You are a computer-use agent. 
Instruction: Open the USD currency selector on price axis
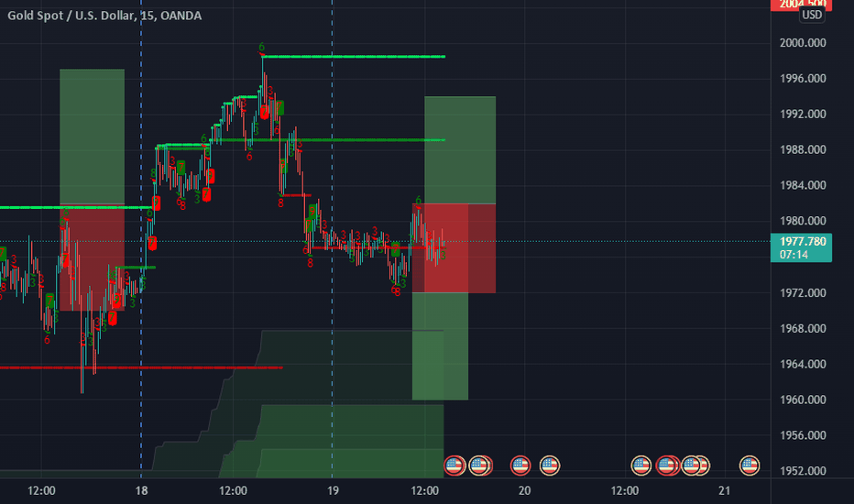click(x=812, y=15)
